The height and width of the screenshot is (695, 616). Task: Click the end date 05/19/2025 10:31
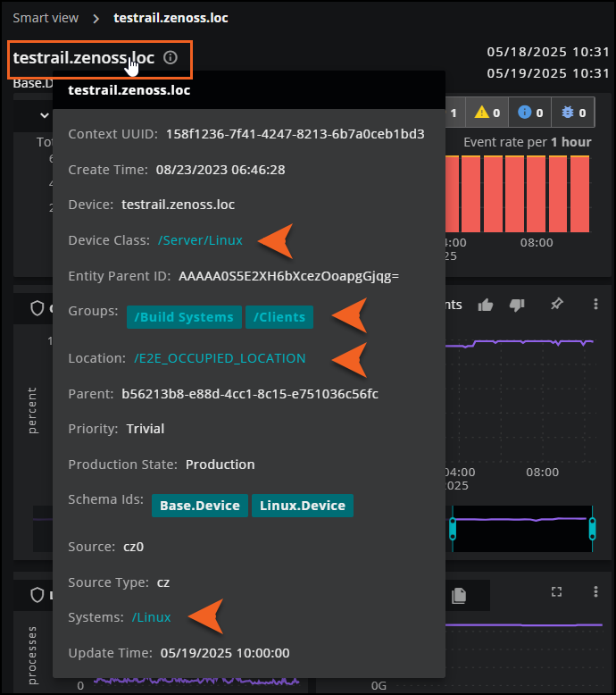click(x=548, y=73)
